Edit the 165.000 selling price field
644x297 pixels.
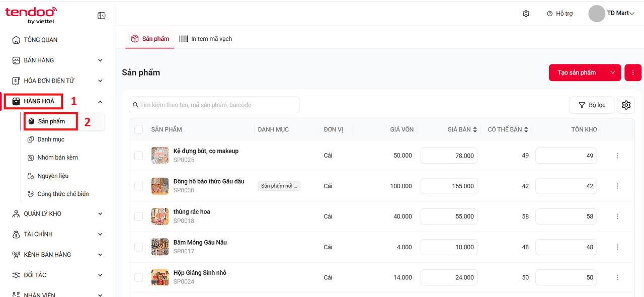pyautogui.click(x=449, y=186)
